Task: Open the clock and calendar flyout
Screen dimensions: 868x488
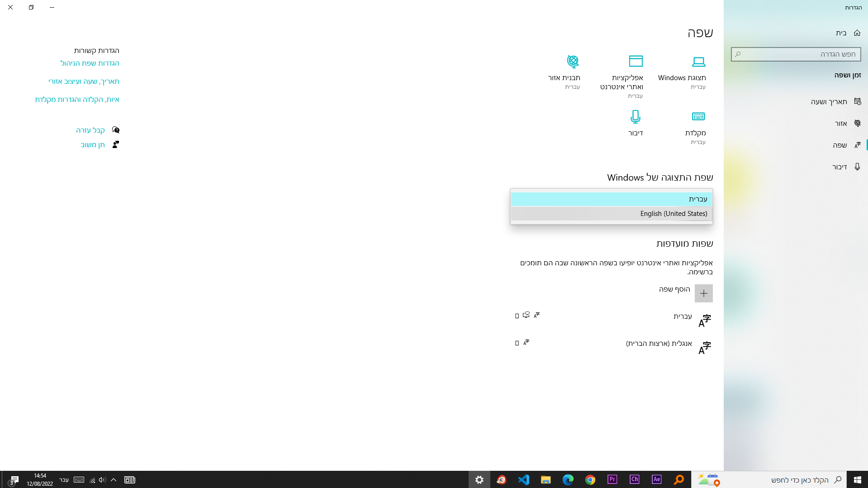Action: click(40, 480)
